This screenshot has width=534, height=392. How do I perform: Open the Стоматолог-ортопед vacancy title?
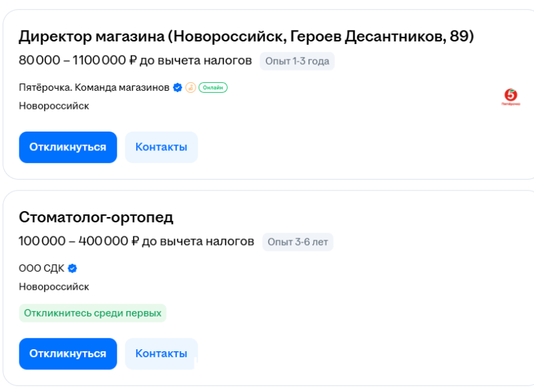pos(96,217)
